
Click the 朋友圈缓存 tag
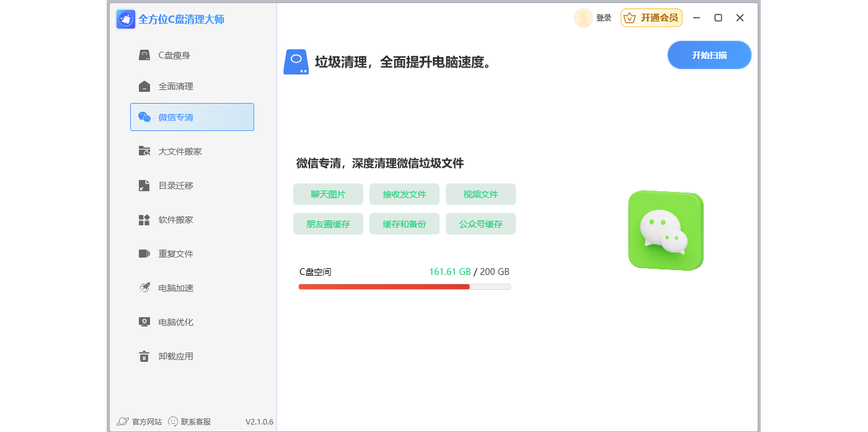(x=328, y=224)
